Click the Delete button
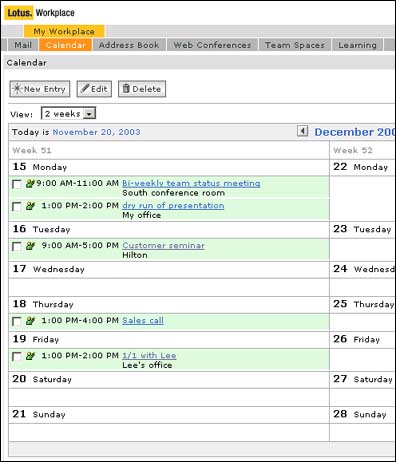The image size is (396, 462). click(142, 89)
